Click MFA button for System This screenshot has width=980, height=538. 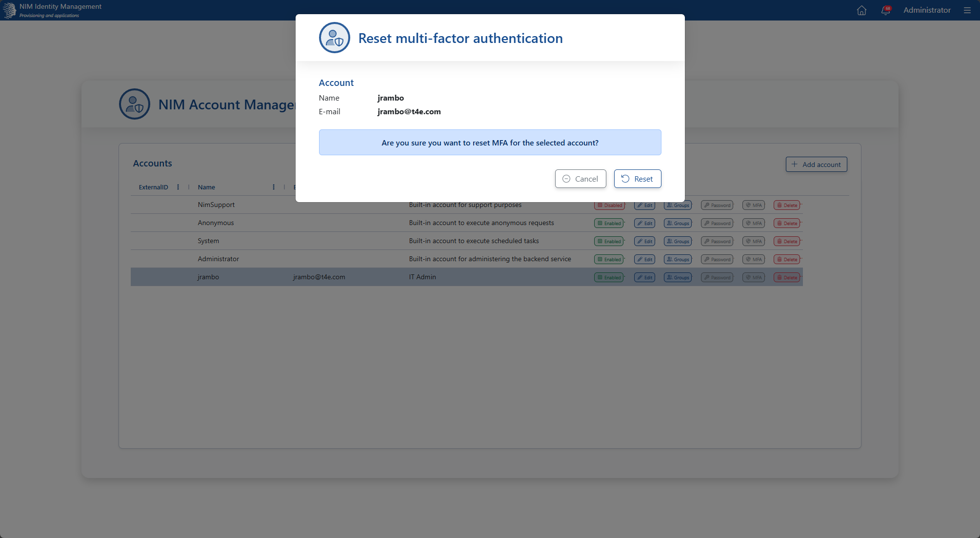tap(754, 241)
